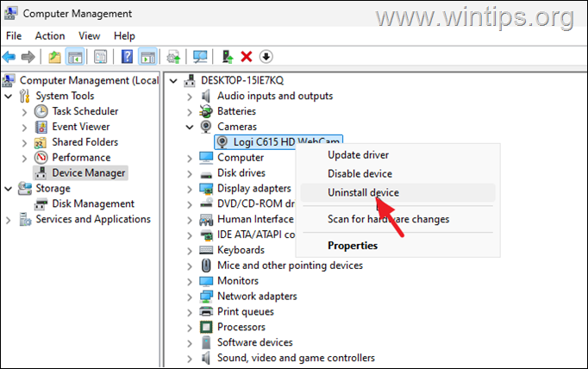Choose Disable device in context menu

(397, 173)
